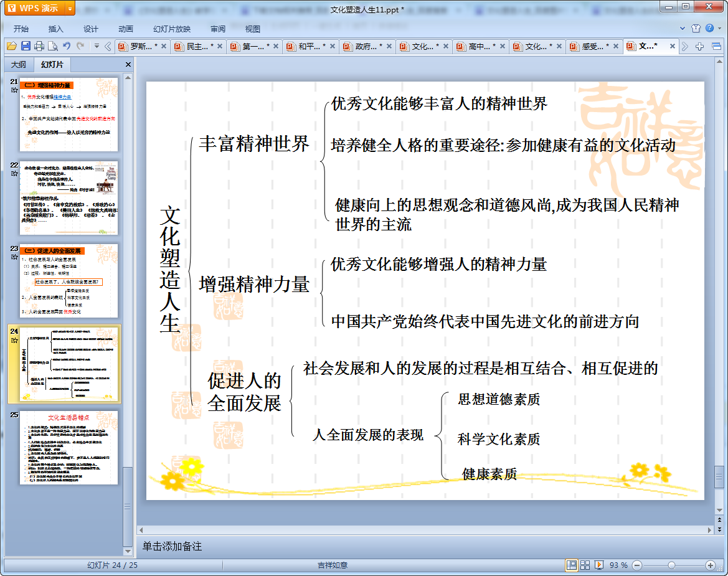Select the 幻灯片 pane tab

52,65
